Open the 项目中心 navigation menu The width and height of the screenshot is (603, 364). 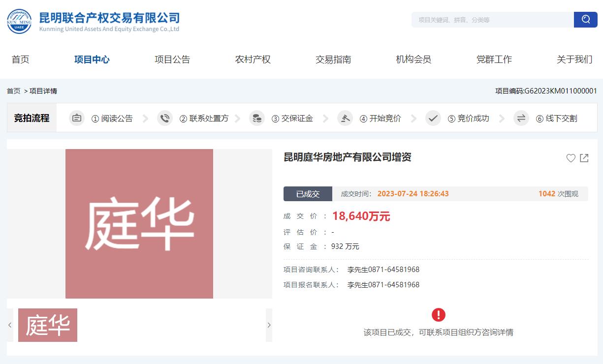[92, 60]
